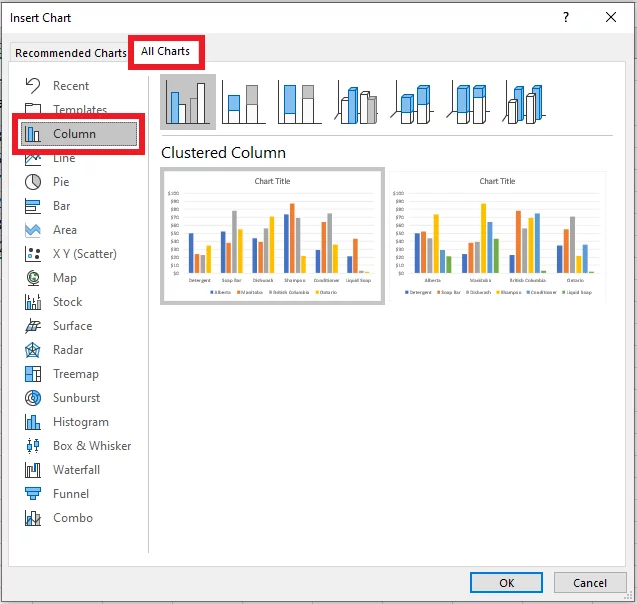
Task: Select the first clustered column chart preview
Action: coord(272,236)
